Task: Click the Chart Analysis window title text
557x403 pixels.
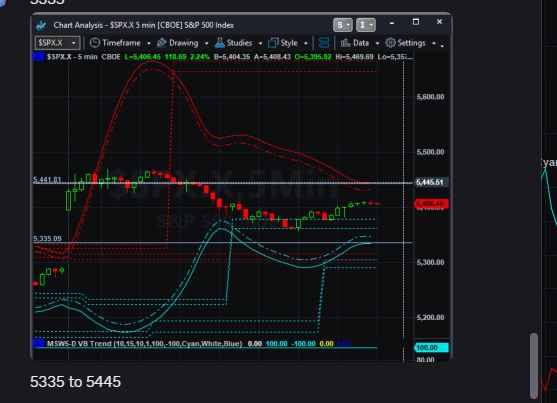Action: (x=144, y=25)
